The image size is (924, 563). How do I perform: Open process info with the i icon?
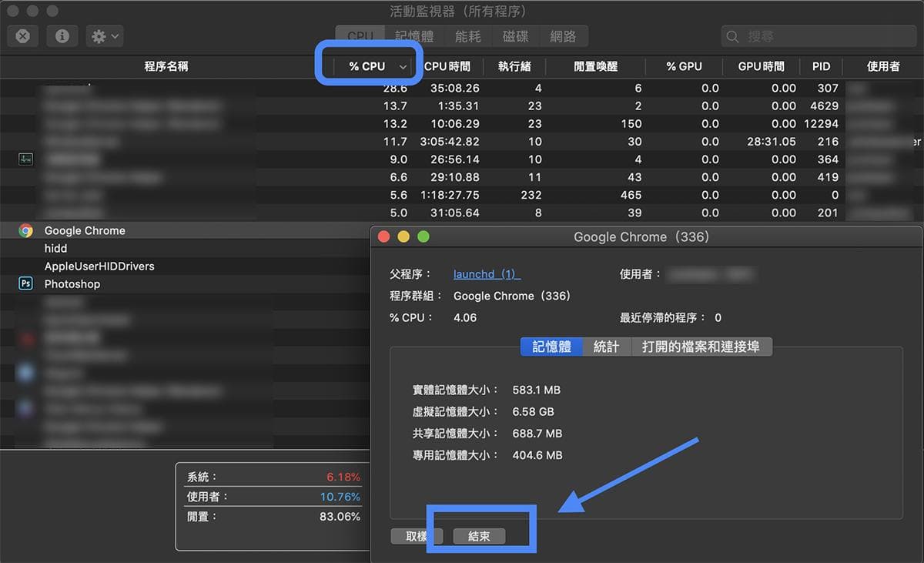click(x=62, y=36)
